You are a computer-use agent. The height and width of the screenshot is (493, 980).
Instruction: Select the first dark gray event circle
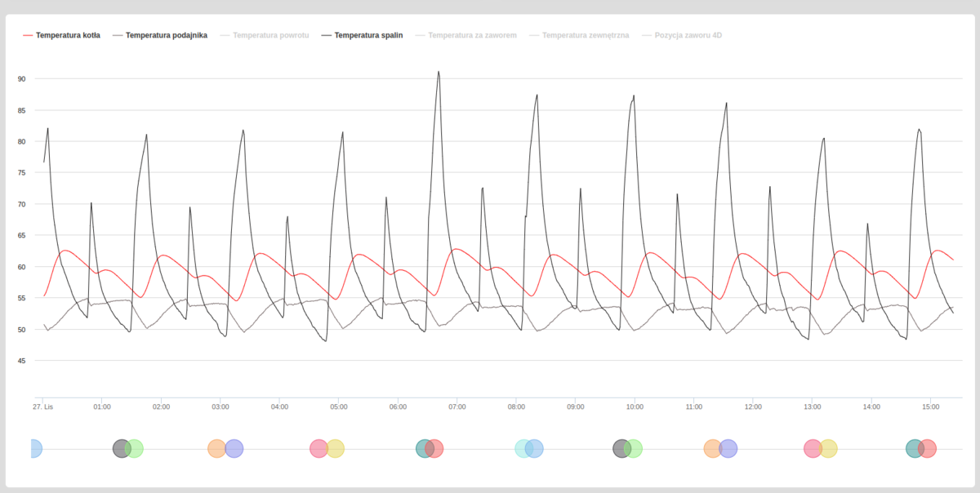pyautogui.click(x=120, y=448)
